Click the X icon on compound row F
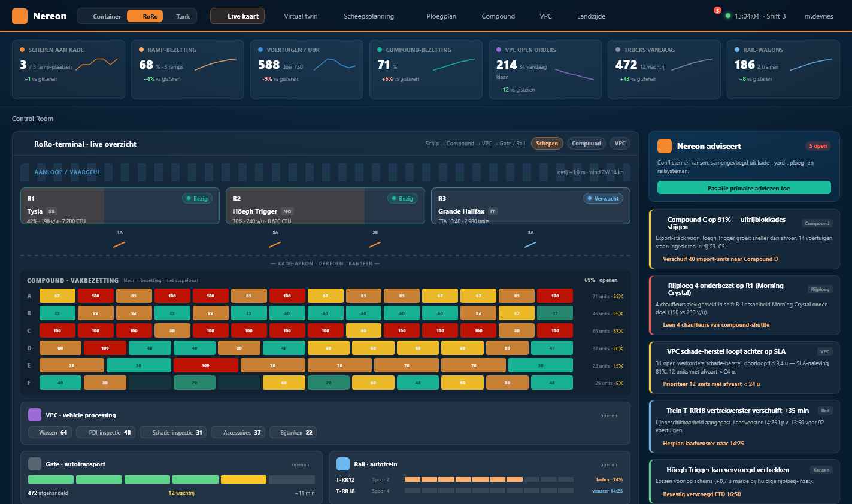 [x=620, y=383]
